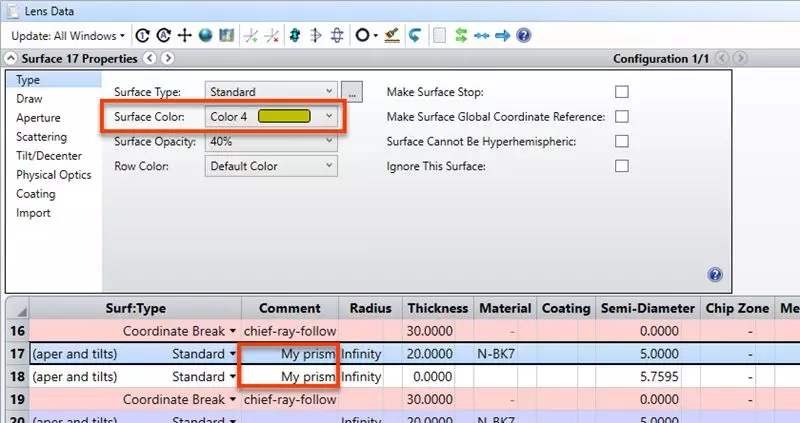Click the 5.7595 semi-diameter cell in row 18
The image size is (800, 423).
pos(648,377)
